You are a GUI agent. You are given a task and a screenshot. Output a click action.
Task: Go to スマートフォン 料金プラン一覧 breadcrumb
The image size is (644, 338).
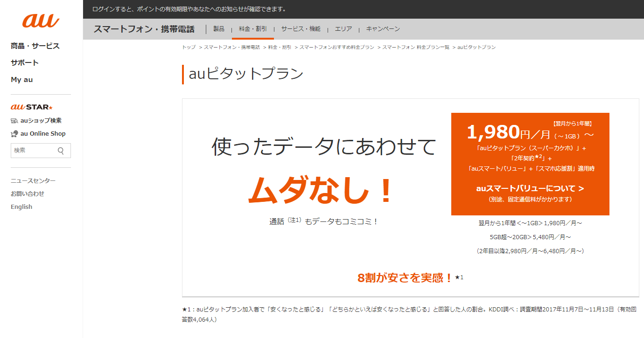click(x=416, y=48)
